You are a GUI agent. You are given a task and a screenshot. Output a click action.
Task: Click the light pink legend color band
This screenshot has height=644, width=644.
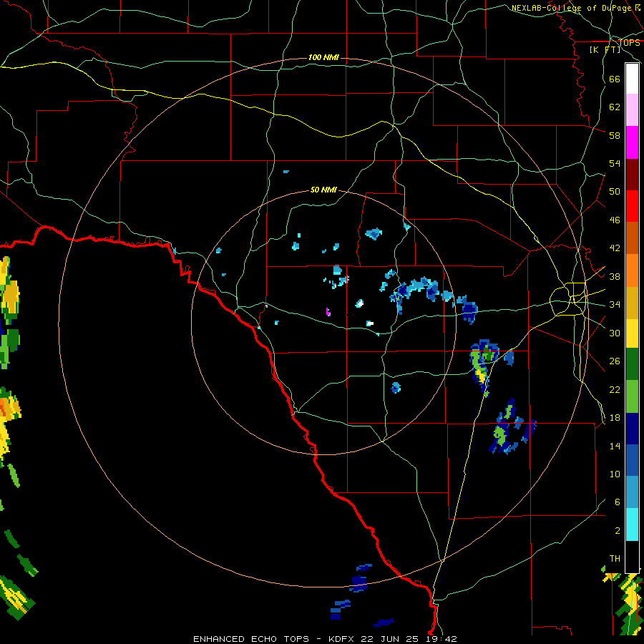pos(632,110)
